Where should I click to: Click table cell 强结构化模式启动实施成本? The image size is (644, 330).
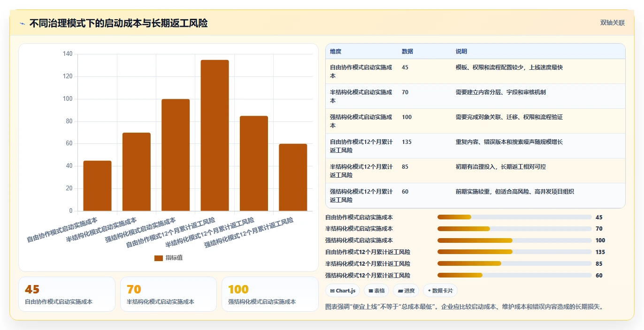(x=361, y=121)
